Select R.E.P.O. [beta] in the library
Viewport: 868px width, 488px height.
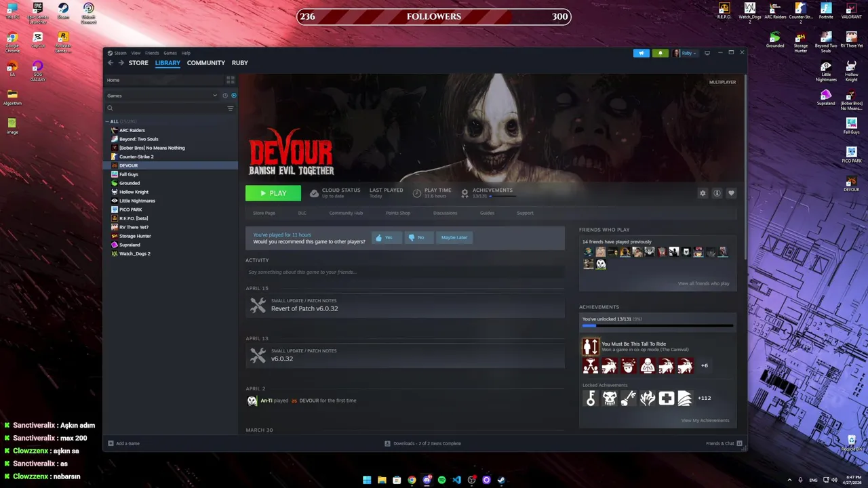pos(170,218)
